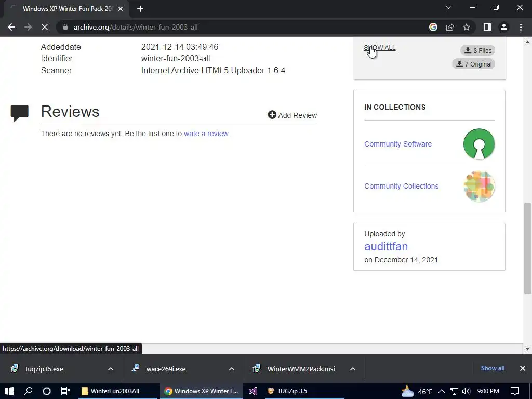
Task: Open Chrome three-dot menu
Action: pyautogui.click(x=521, y=27)
